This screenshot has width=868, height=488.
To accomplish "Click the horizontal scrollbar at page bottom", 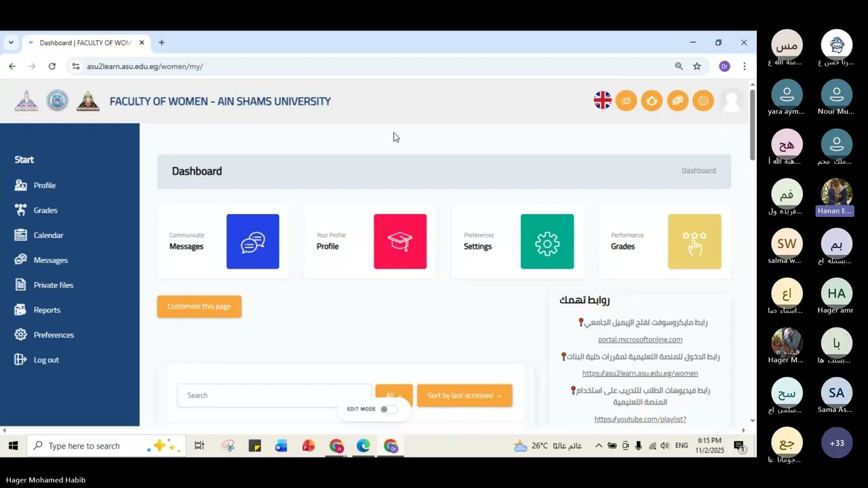I will coord(374,430).
